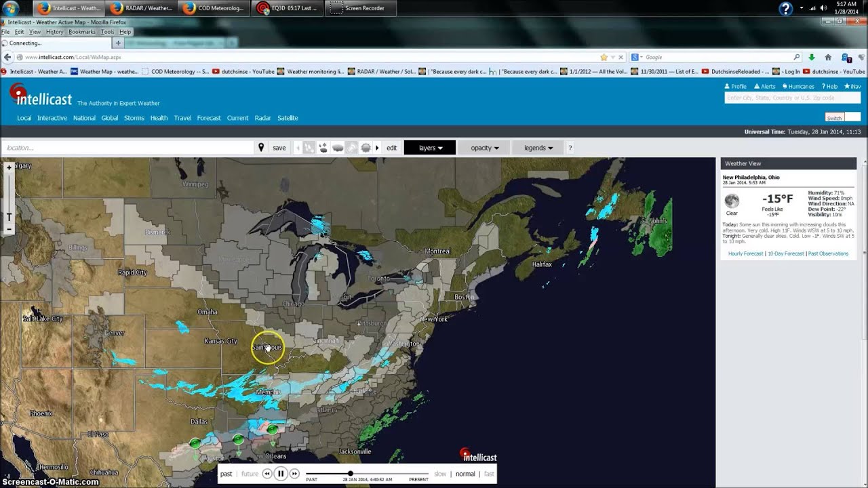Click the left arrow before the layer presets

298,148
